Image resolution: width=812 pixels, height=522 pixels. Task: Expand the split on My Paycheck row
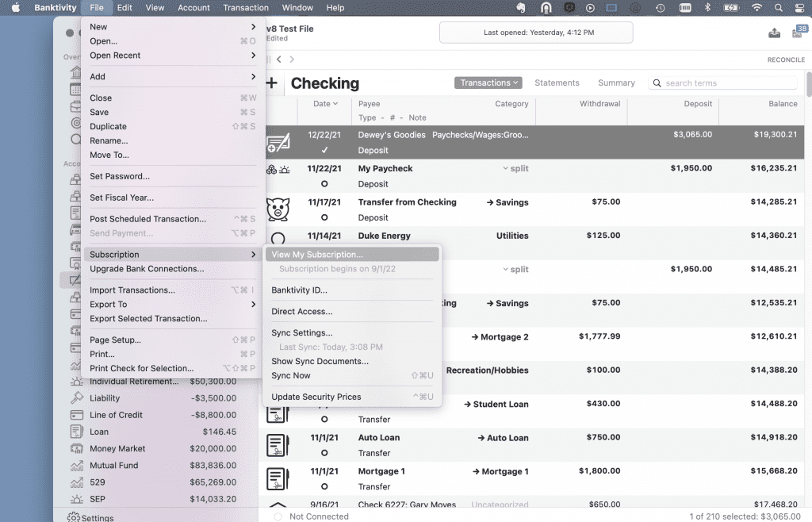click(x=505, y=168)
